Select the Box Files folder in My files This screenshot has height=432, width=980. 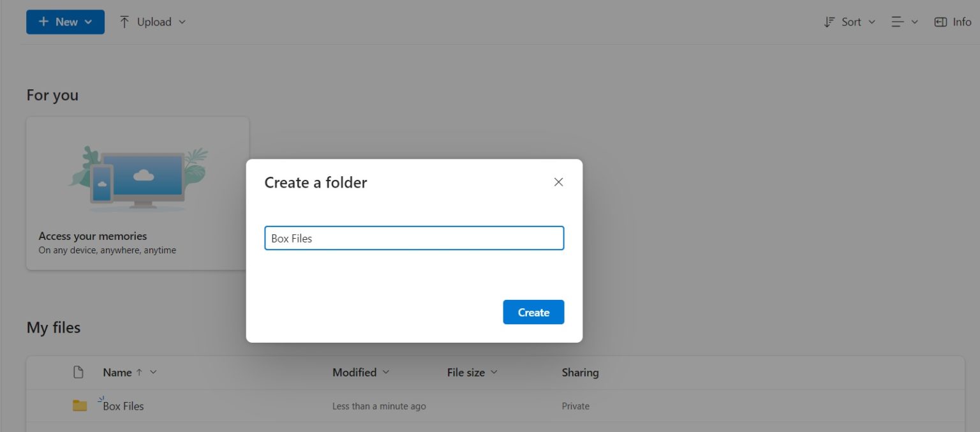point(122,405)
